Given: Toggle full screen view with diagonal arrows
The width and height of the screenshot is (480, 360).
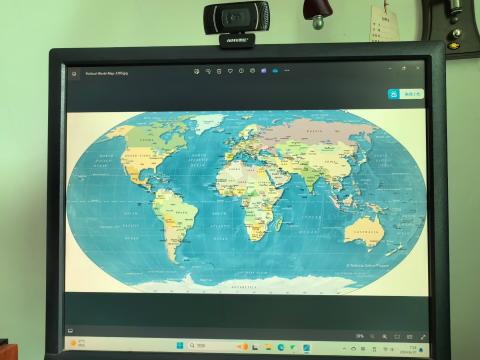Looking at the screenshot, I should tap(423, 337).
